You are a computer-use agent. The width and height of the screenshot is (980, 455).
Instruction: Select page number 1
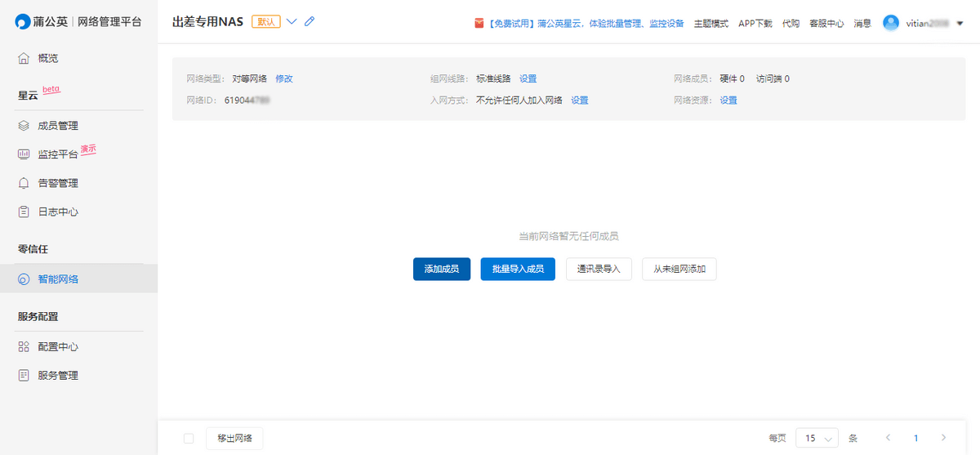point(916,438)
